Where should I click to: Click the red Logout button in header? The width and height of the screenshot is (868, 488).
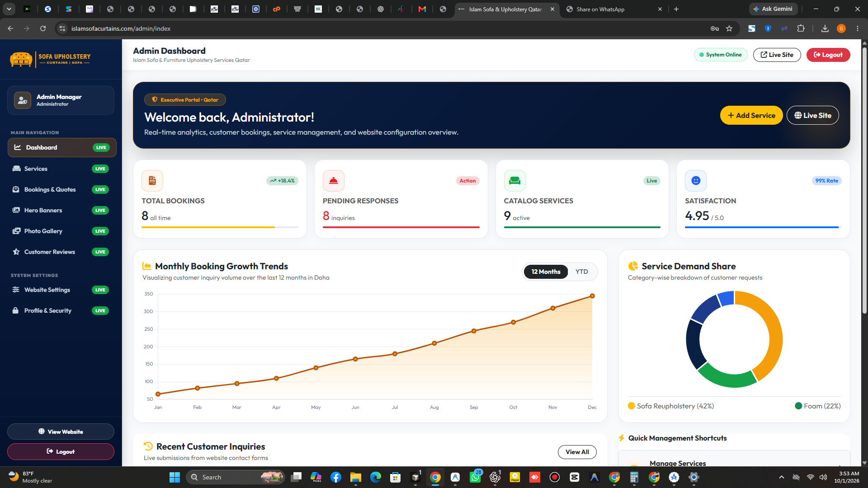[828, 55]
